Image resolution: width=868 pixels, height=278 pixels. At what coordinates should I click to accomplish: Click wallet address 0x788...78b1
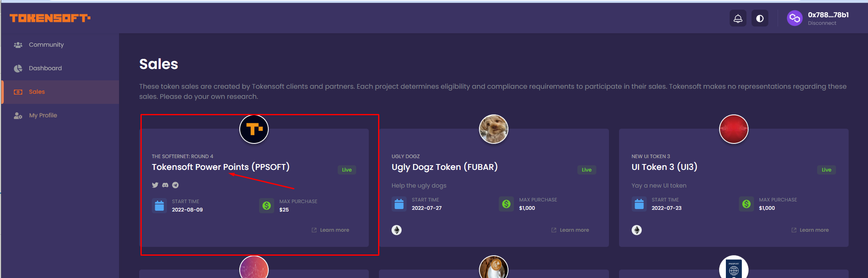(828, 15)
